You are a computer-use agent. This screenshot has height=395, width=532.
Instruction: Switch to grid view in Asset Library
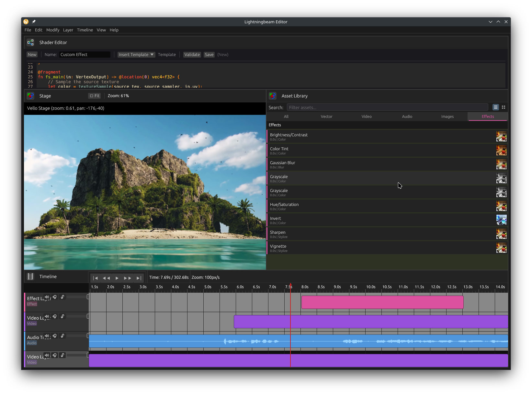[x=504, y=107]
